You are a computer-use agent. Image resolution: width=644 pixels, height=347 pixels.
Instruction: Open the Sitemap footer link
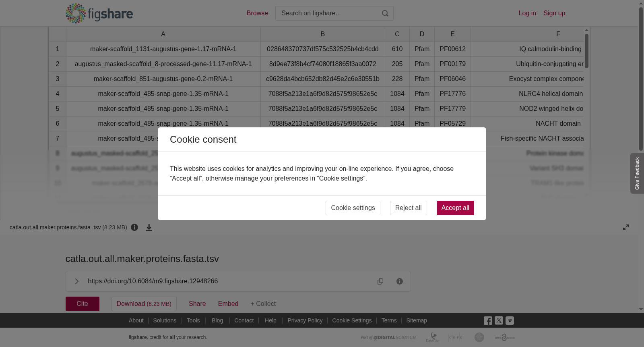[417, 320]
